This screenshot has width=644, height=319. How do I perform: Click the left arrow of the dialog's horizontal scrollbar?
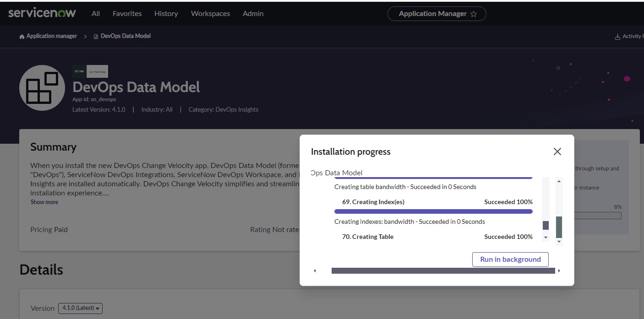(315, 271)
